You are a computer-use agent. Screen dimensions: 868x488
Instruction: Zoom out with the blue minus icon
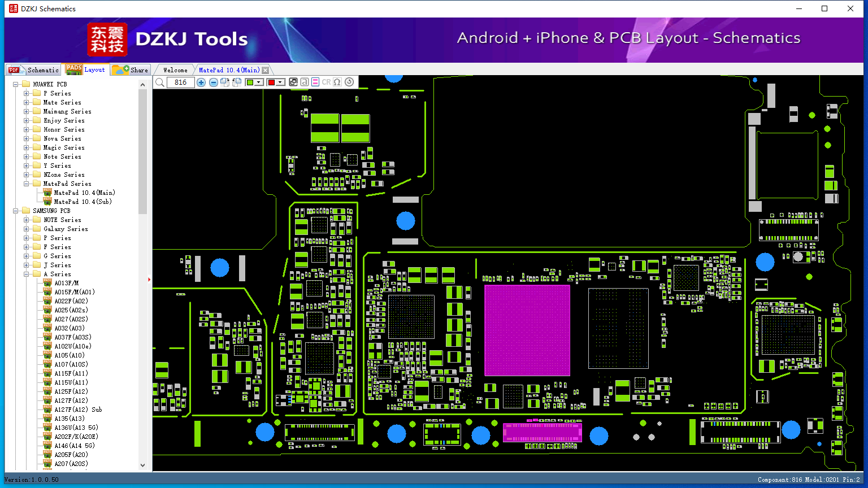click(x=214, y=82)
